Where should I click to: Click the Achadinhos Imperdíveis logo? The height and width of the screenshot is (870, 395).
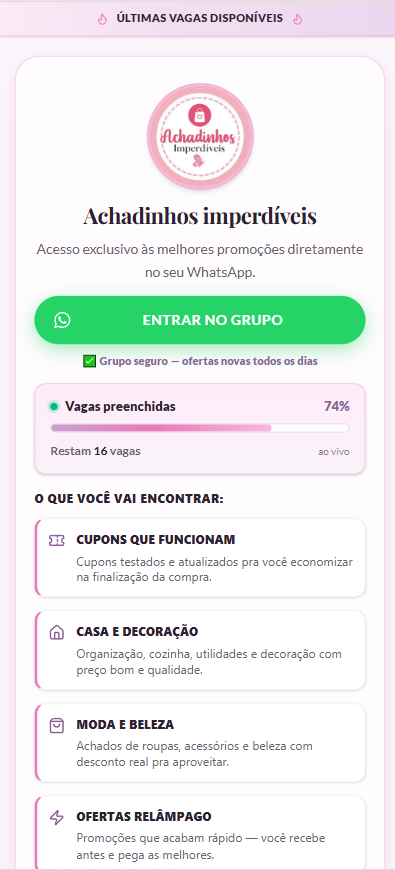[x=200, y=136]
